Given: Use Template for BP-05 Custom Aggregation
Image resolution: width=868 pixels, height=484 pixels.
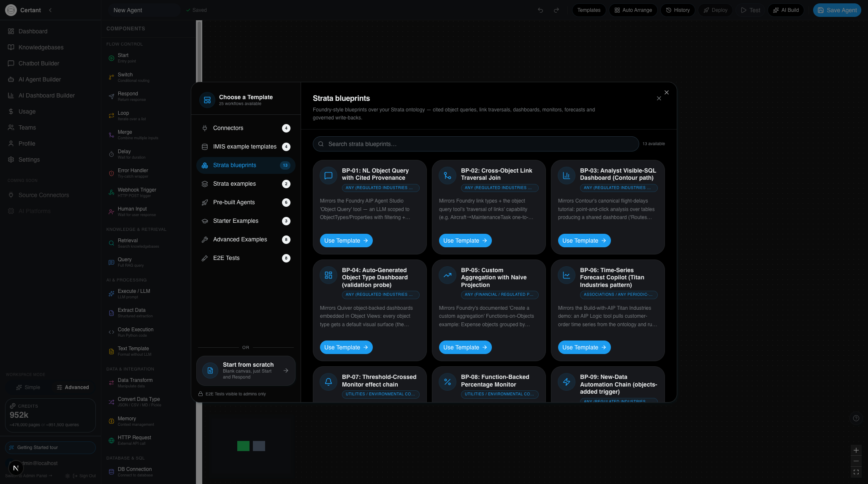Looking at the screenshot, I should (465, 347).
